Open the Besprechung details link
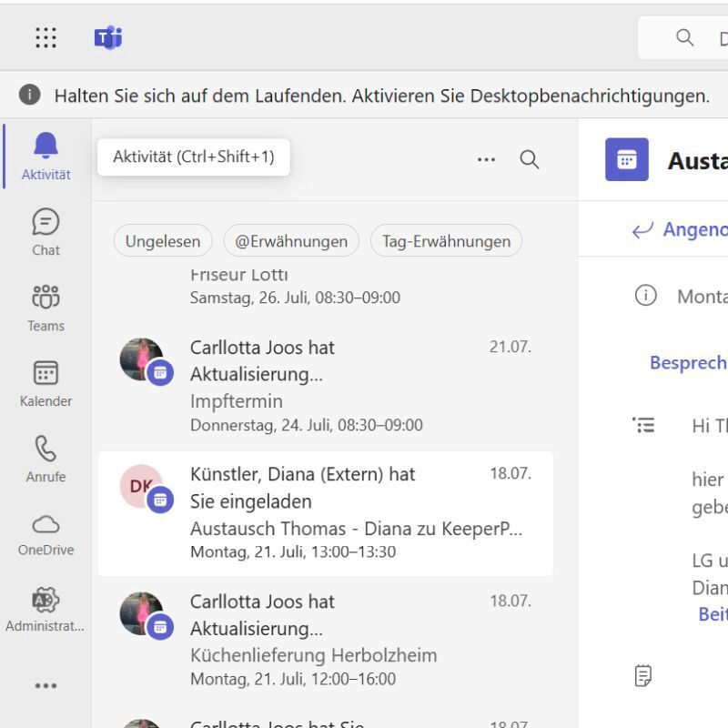The height and width of the screenshot is (728, 728). point(688,362)
